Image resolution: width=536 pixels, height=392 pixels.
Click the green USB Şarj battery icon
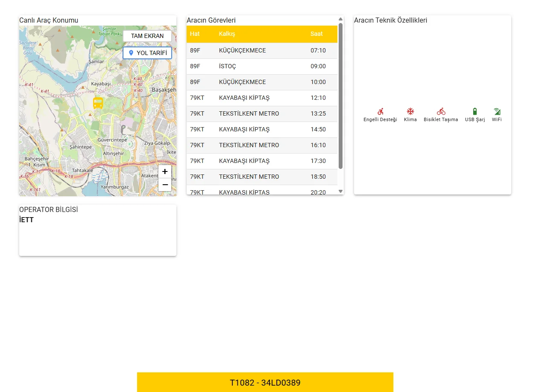[x=475, y=111]
